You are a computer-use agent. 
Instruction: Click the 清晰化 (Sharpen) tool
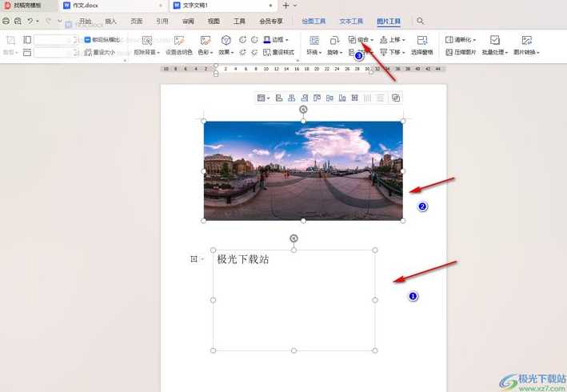(461, 40)
